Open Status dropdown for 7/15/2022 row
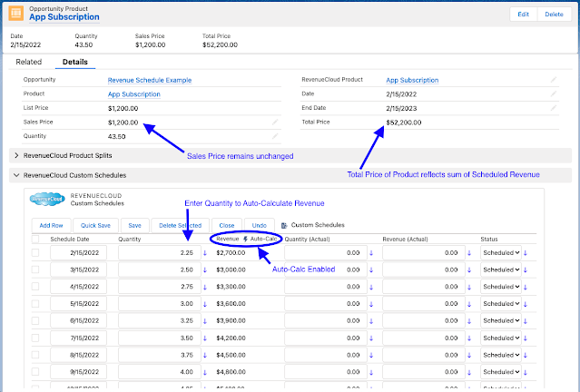Screen dimensions: 580x392 tap(501, 338)
